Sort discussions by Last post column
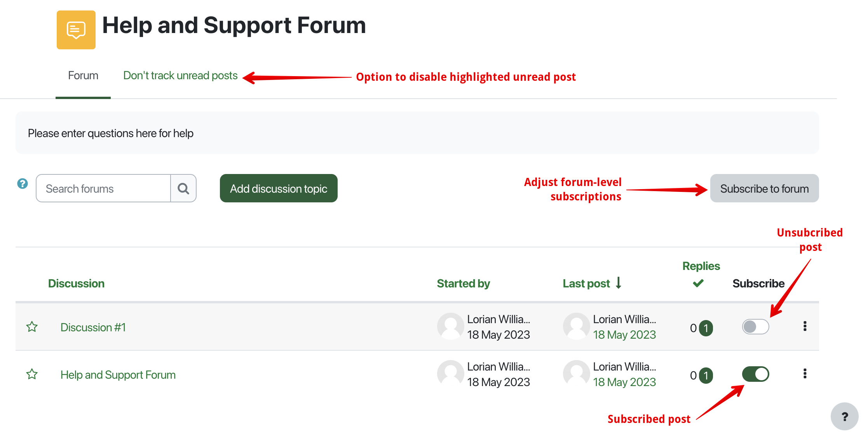Image resolution: width=868 pixels, height=442 pixels. point(586,284)
